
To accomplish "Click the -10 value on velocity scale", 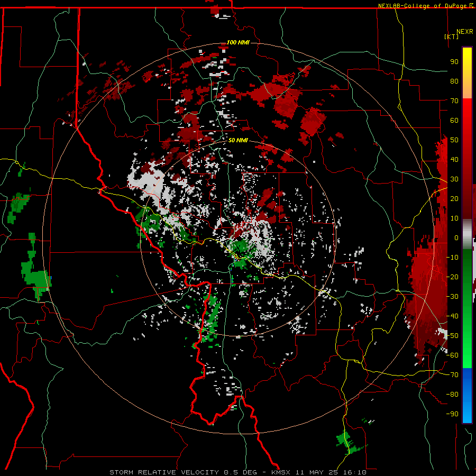I will (x=452, y=258).
